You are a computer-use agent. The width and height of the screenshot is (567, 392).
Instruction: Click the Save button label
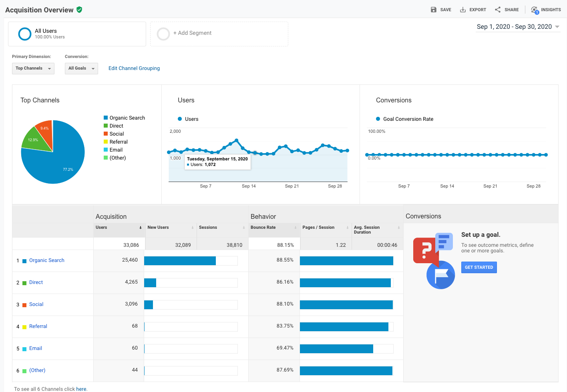coord(446,10)
